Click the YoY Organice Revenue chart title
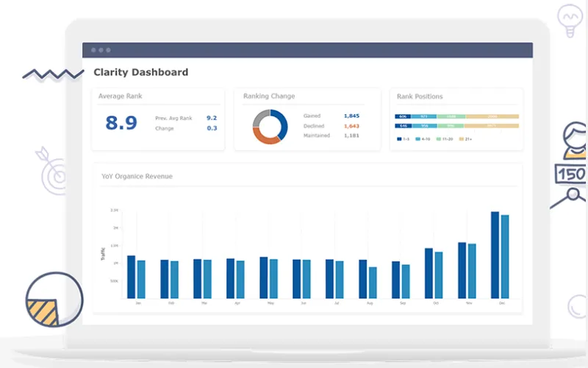 coord(137,177)
